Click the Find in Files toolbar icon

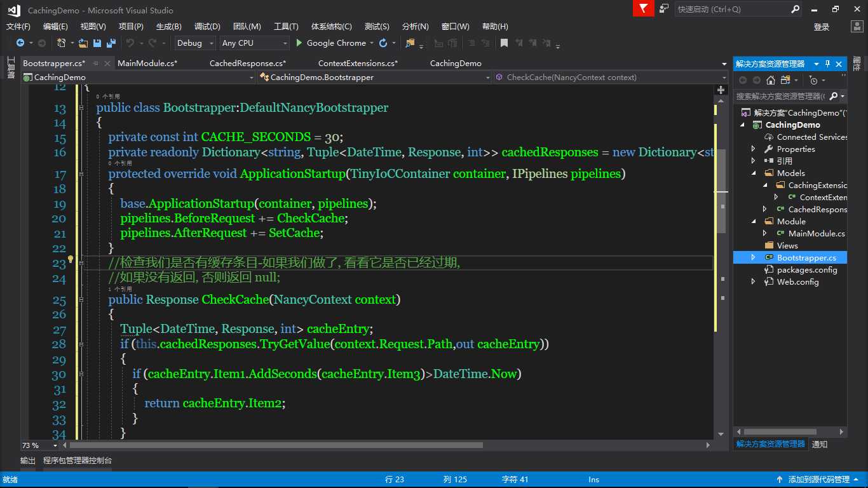[410, 43]
